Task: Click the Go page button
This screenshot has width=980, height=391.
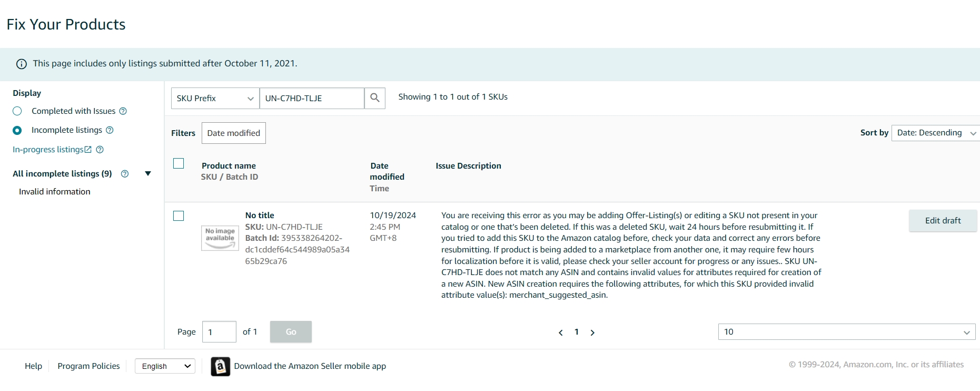Action: click(x=291, y=332)
